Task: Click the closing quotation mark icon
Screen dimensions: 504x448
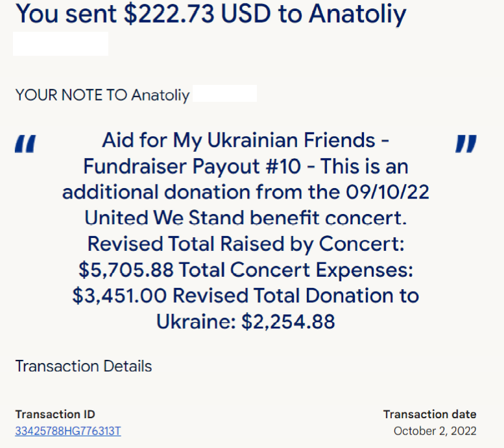Action: tap(466, 144)
